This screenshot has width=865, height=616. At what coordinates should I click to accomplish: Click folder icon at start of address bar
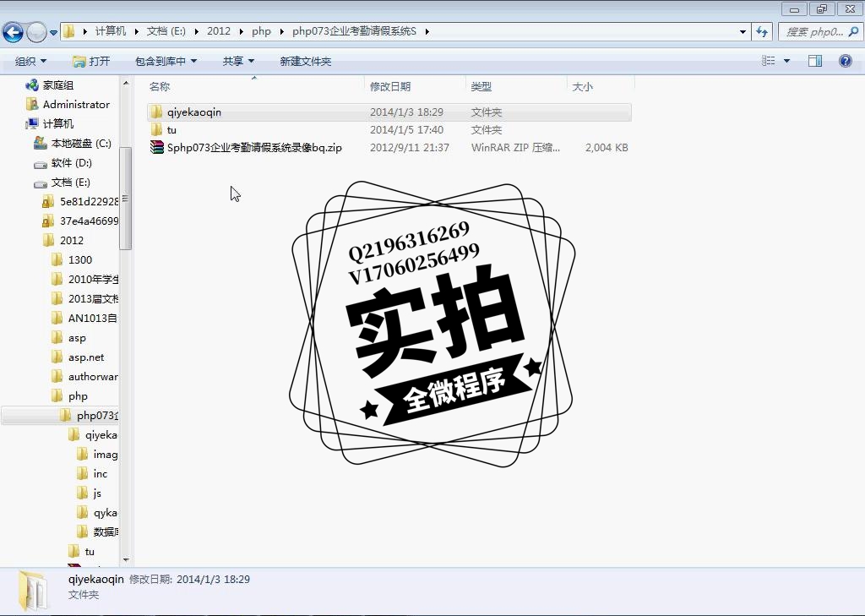pyautogui.click(x=69, y=31)
